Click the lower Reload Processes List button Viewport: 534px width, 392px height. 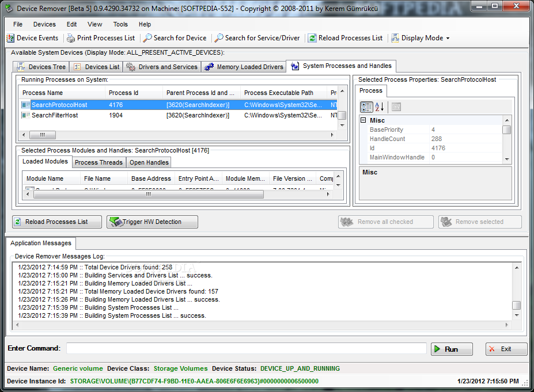(57, 222)
